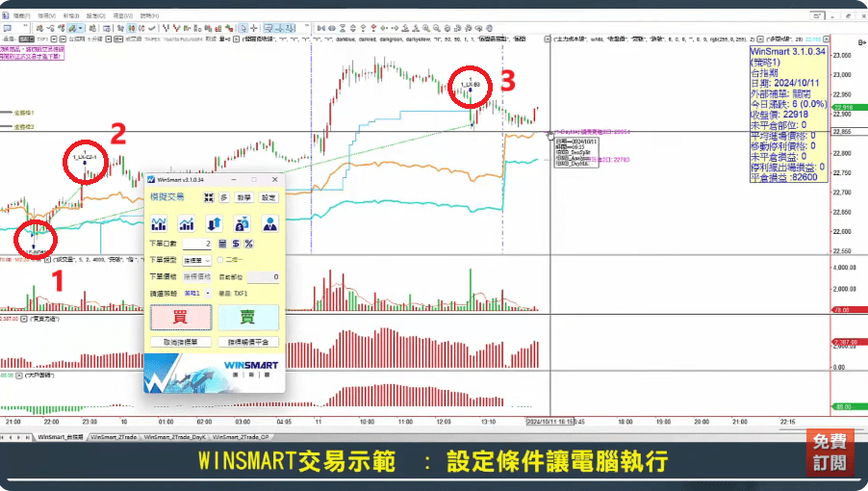Image resolution: width=868 pixels, height=491 pixels.
Task: Open the 檢視(V) menu
Action: [x=46, y=16]
